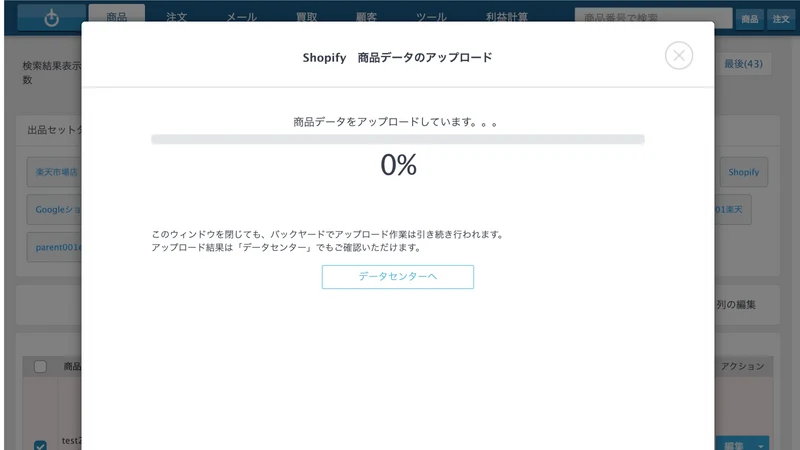Open the メール menu tab

(x=241, y=15)
